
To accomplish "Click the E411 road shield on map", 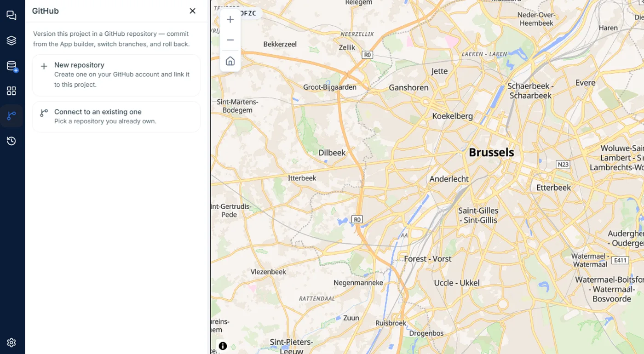I will (621, 260).
